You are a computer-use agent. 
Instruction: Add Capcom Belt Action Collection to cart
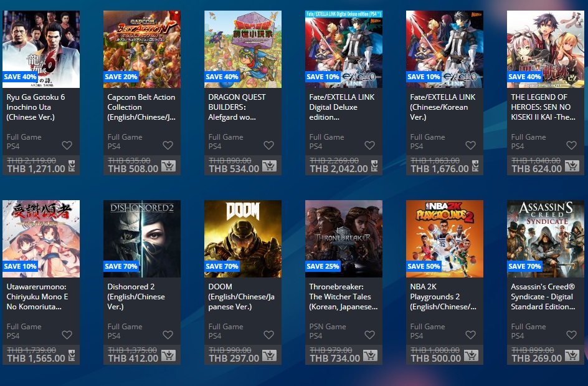point(168,166)
